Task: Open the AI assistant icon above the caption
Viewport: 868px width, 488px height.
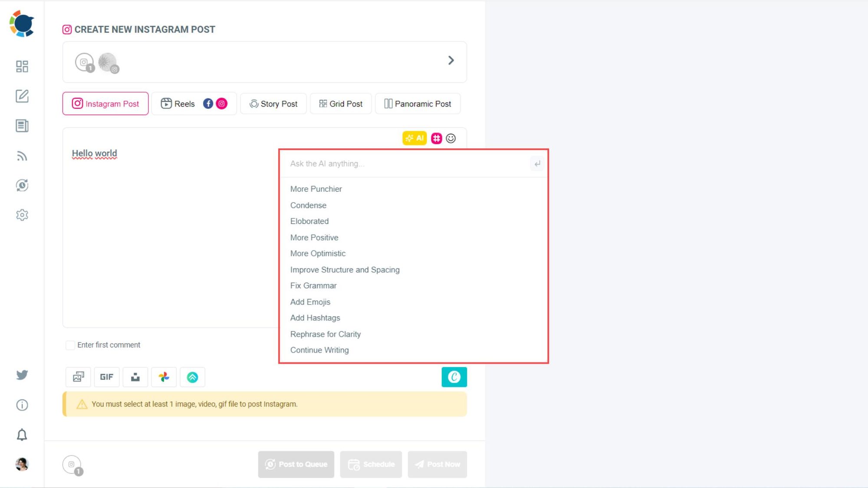Action: click(414, 138)
